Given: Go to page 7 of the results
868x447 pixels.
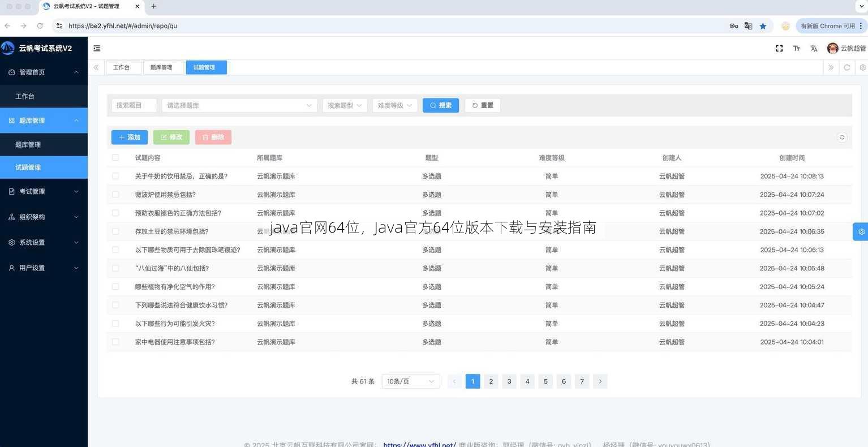Looking at the screenshot, I should pyautogui.click(x=582, y=381).
